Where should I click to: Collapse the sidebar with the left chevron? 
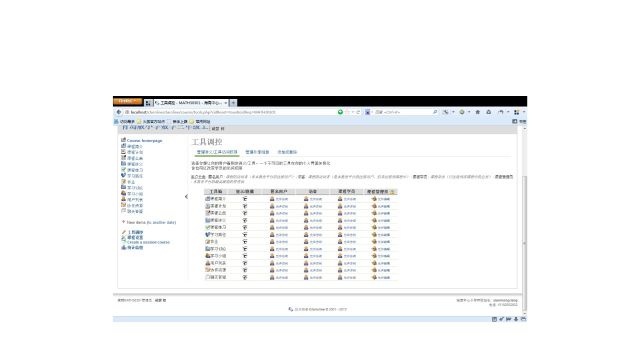[x=187, y=197]
